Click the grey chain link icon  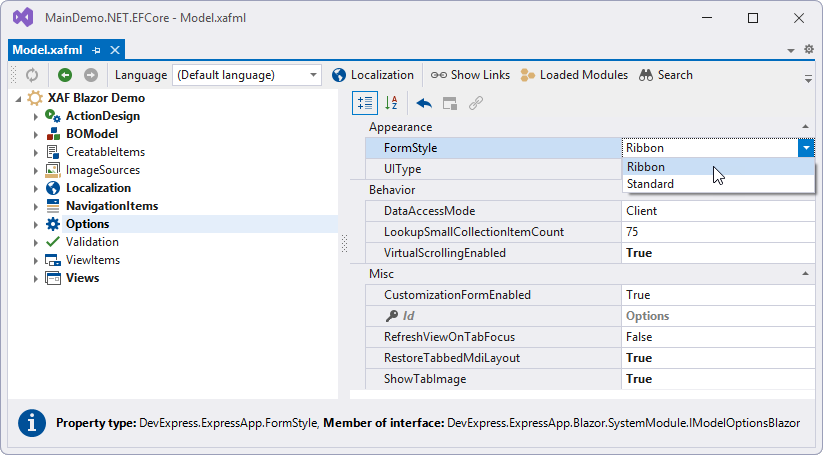click(x=476, y=103)
